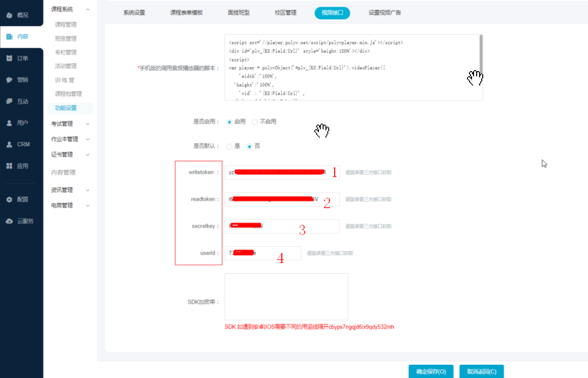Click the 确定保存(O) button

pos(431,372)
